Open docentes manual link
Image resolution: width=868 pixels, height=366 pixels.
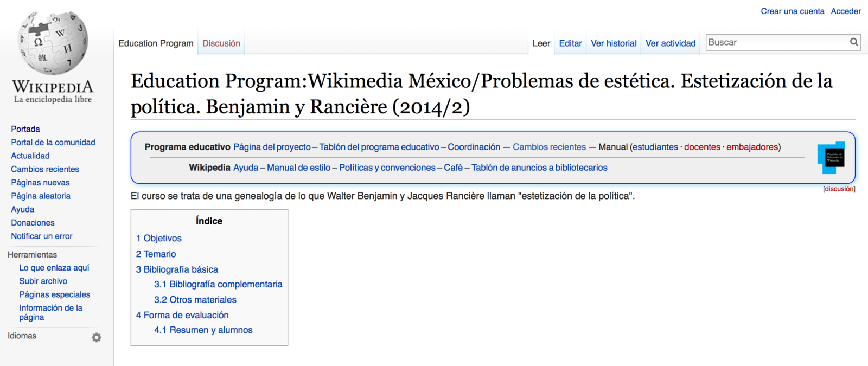coord(702,147)
